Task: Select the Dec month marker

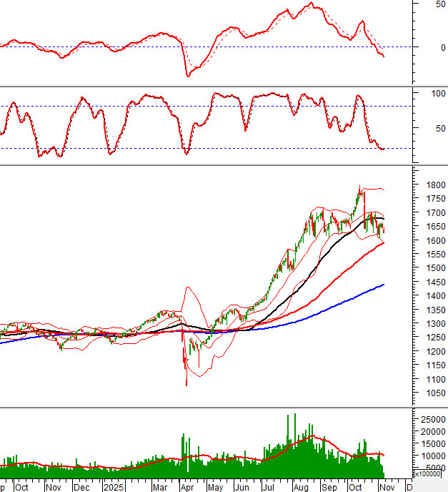Action: click(82, 487)
